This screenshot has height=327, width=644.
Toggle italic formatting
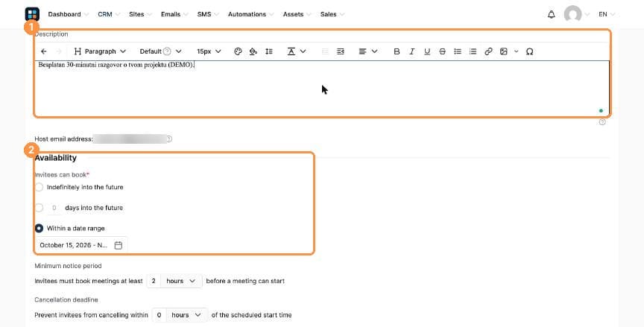(411, 51)
